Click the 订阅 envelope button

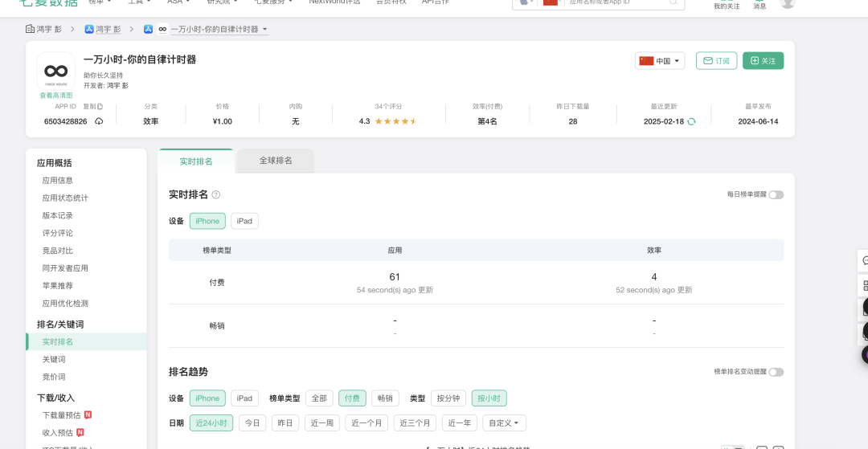pyautogui.click(x=716, y=61)
